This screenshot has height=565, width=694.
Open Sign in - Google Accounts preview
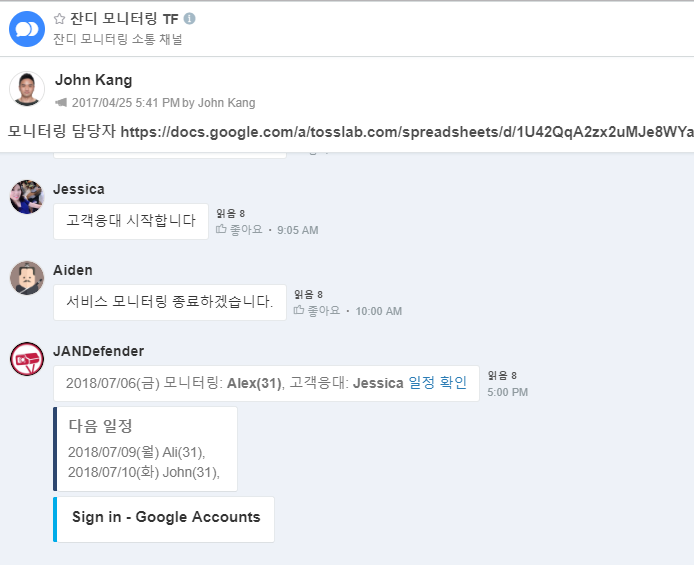point(166,518)
